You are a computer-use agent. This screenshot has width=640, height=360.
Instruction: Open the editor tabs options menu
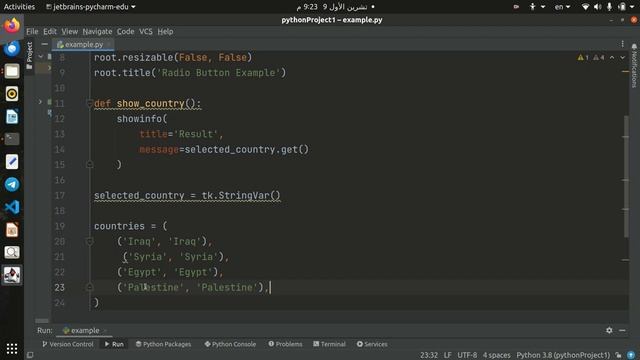click(622, 44)
